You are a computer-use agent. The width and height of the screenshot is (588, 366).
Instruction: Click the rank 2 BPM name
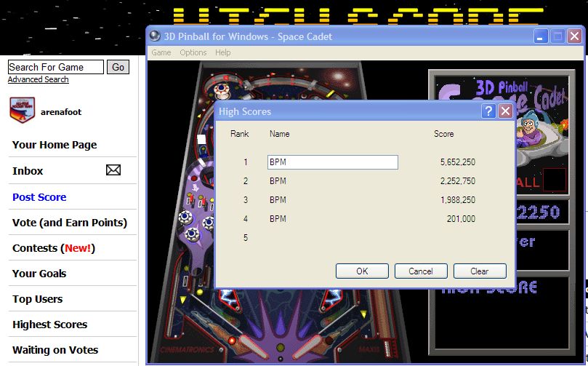coord(278,181)
